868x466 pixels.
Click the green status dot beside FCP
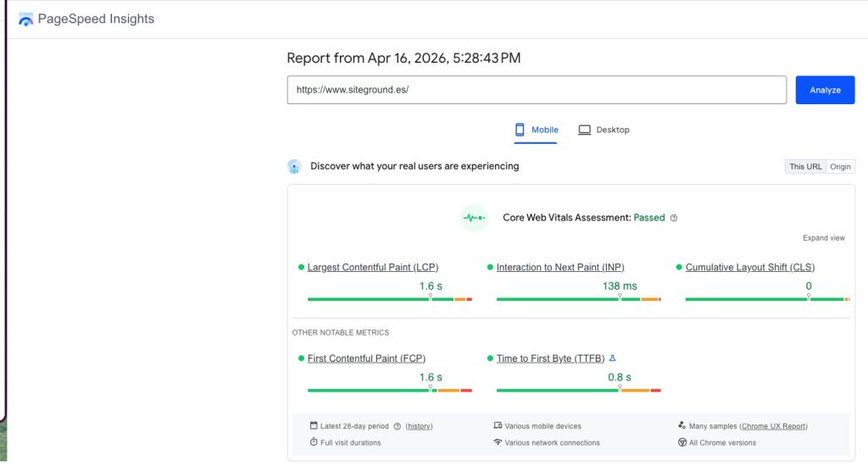(301, 358)
